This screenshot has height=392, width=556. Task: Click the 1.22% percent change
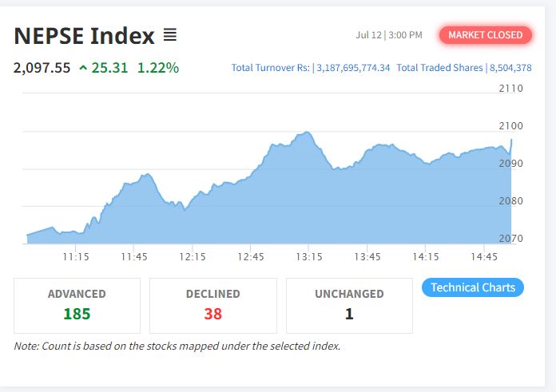click(158, 68)
